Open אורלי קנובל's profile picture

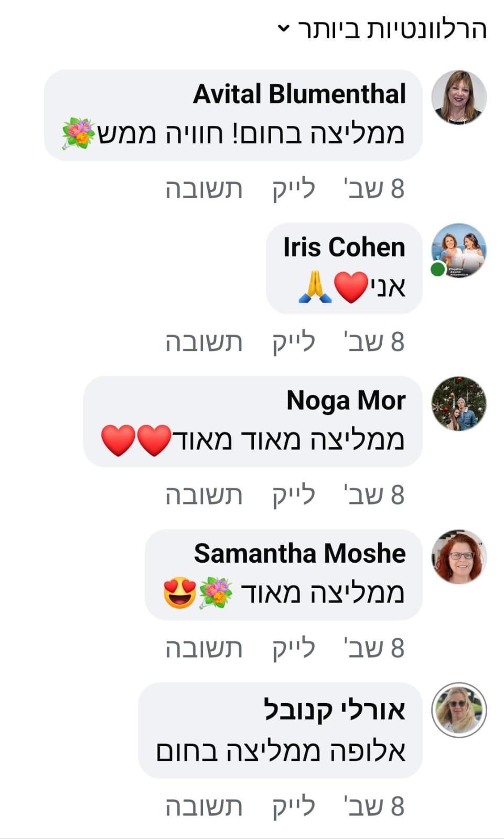point(459,709)
